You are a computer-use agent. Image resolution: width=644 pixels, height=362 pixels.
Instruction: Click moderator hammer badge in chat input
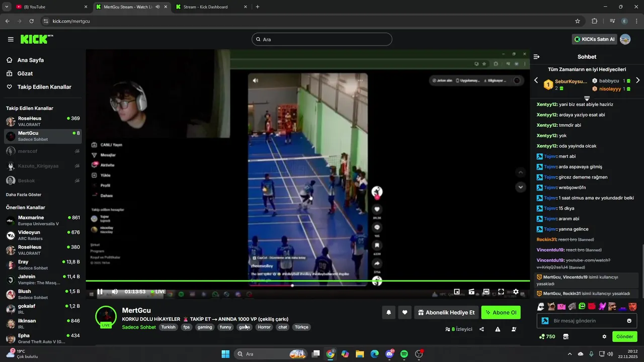tap(545, 321)
